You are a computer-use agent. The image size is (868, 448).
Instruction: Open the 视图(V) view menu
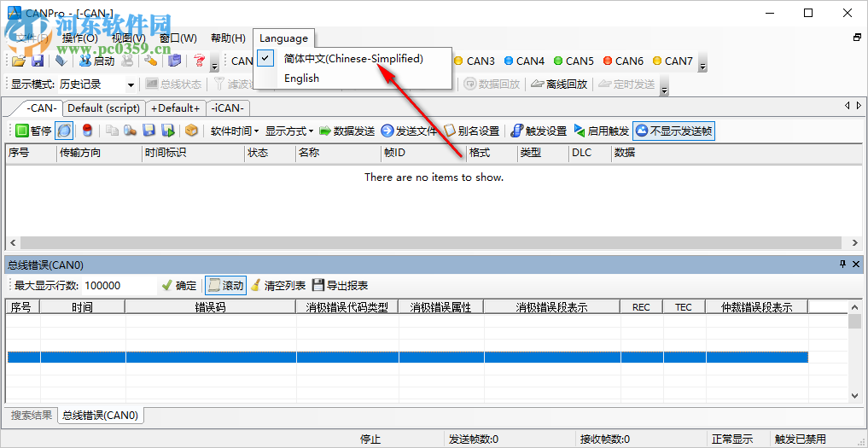(x=128, y=38)
